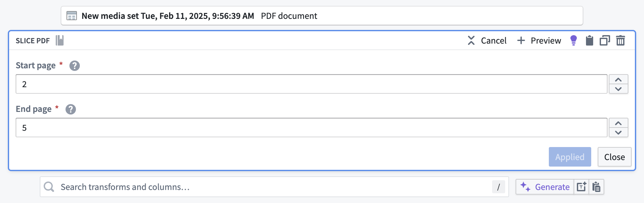Click the Slice PDF documentation icon
The width and height of the screenshot is (644, 203).
(x=60, y=40)
